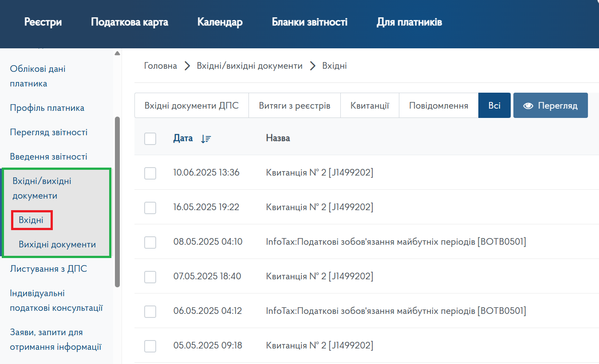Click the sidebar vertical scrollbar thumb

coord(117,202)
